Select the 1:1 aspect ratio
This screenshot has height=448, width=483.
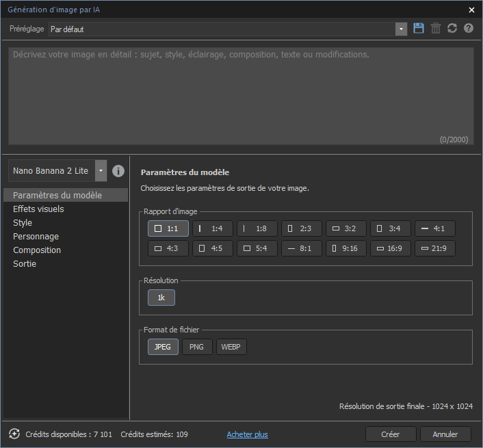coord(168,228)
